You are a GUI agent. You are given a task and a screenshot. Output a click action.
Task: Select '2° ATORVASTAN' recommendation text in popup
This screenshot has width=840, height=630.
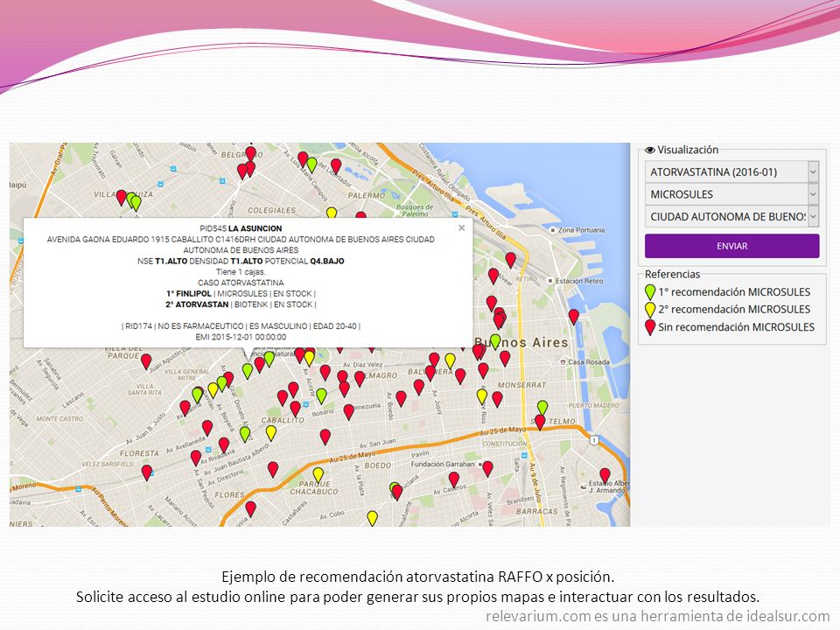point(197,304)
